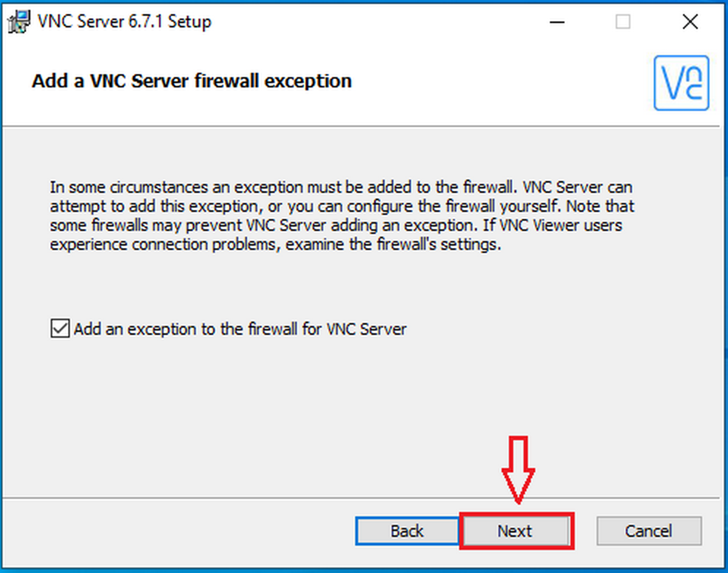This screenshot has width=728, height=573.
Task: Minimize the VNC Server Setup window
Action: pos(556,22)
